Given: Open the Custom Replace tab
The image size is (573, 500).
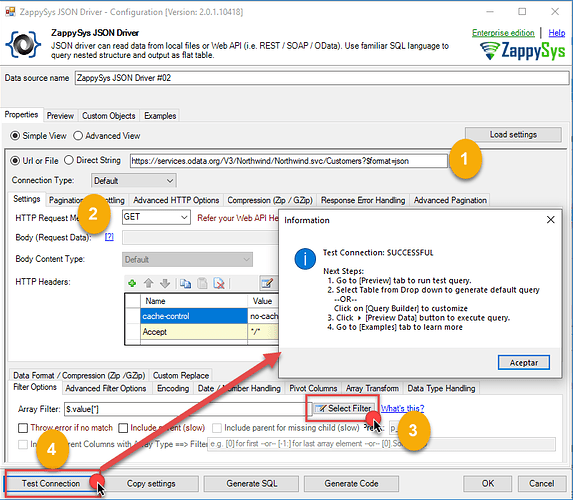Looking at the screenshot, I should pos(181,375).
